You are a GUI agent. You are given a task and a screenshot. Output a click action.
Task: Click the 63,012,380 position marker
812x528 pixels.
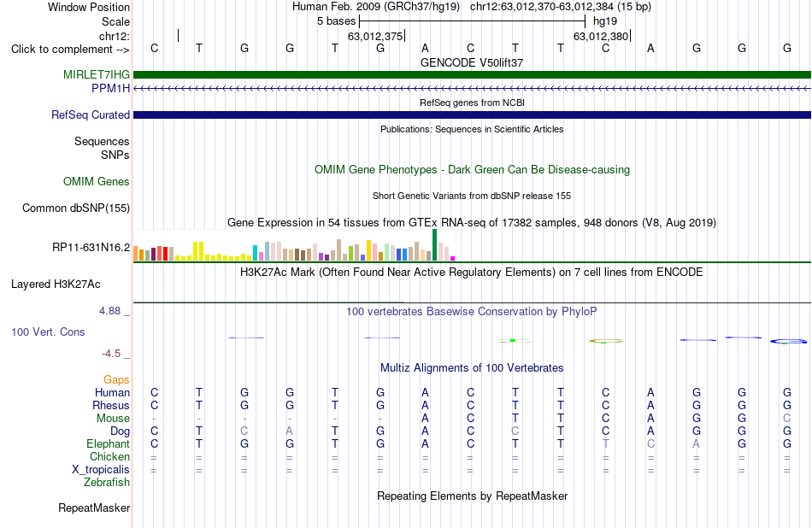602,36
